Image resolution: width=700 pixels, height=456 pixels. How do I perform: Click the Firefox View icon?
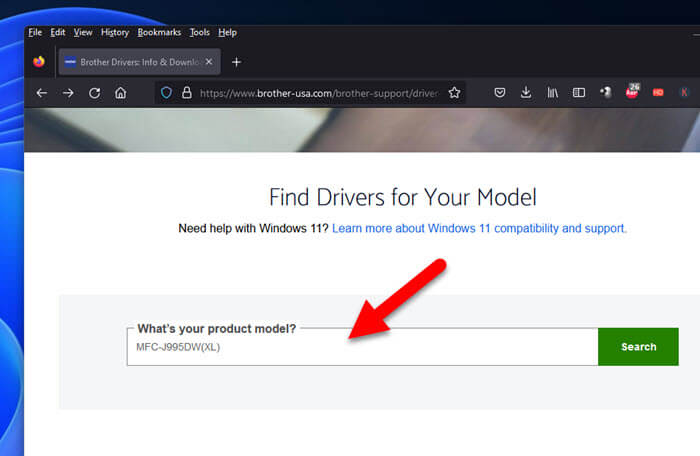click(39, 62)
